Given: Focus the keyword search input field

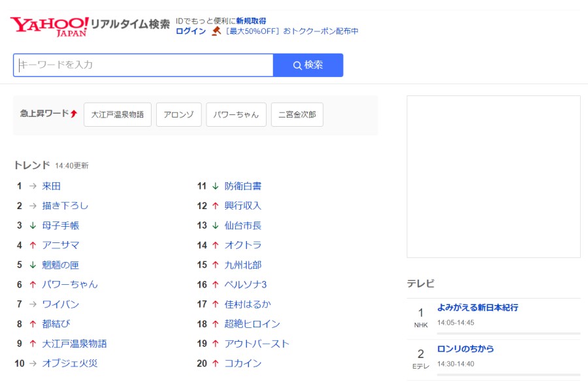Looking at the screenshot, I should [144, 65].
